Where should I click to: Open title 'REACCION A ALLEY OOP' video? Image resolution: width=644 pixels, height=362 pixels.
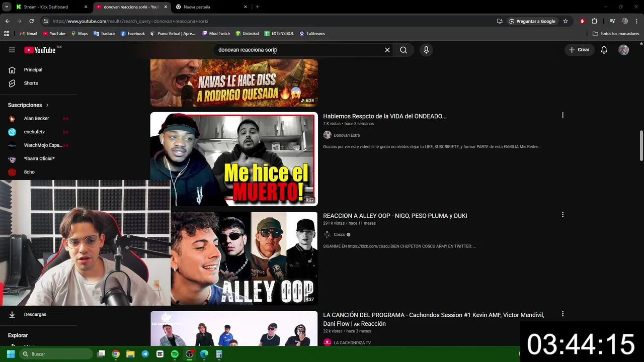coord(395,216)
